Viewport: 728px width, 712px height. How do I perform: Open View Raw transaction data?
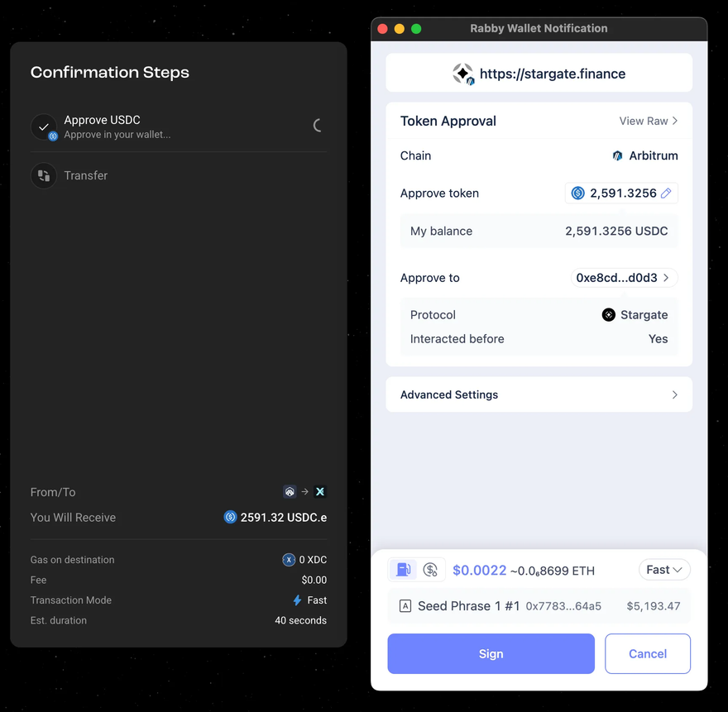pyautogui.click(x=649, y=121)
